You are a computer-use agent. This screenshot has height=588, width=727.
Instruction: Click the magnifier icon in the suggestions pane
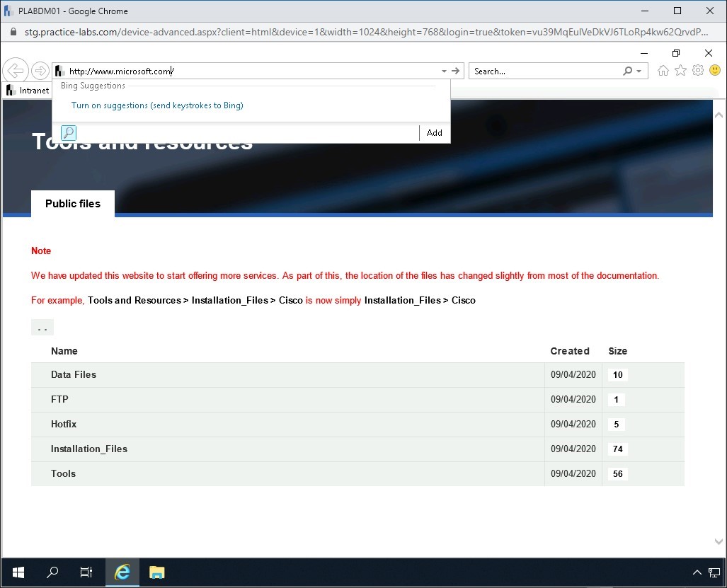coord(68,132)
